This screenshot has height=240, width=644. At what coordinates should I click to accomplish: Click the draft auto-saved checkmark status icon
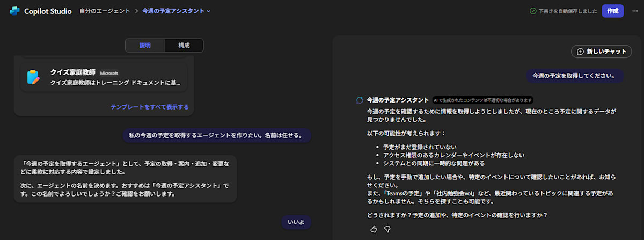click(x=533, y=11)
